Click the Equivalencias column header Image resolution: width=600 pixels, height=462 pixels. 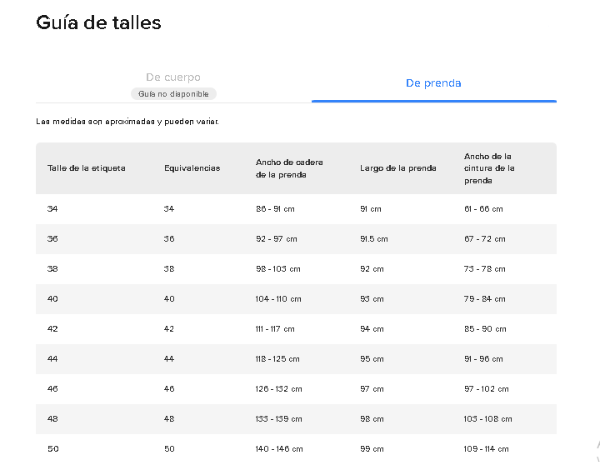coord(192,168)
